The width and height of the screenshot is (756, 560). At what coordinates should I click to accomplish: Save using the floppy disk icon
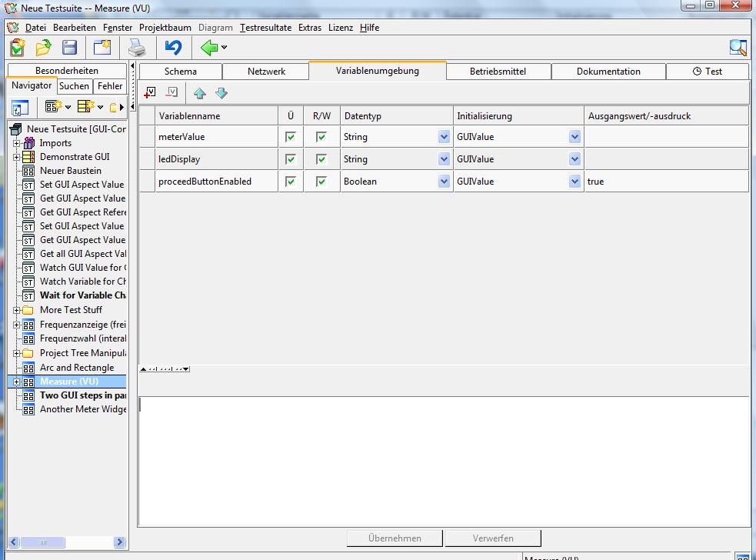(69, 48)
